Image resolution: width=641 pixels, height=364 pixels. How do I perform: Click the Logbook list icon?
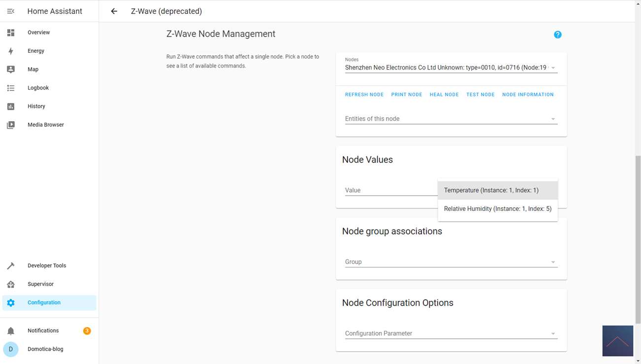[x=11, y=88]
